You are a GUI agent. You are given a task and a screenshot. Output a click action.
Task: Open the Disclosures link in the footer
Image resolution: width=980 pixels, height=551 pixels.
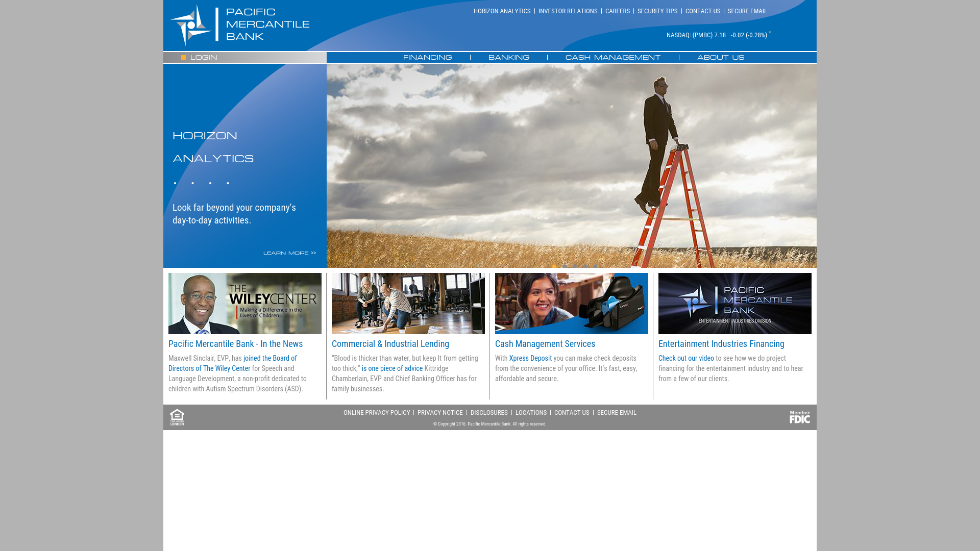tap(489, 413)
